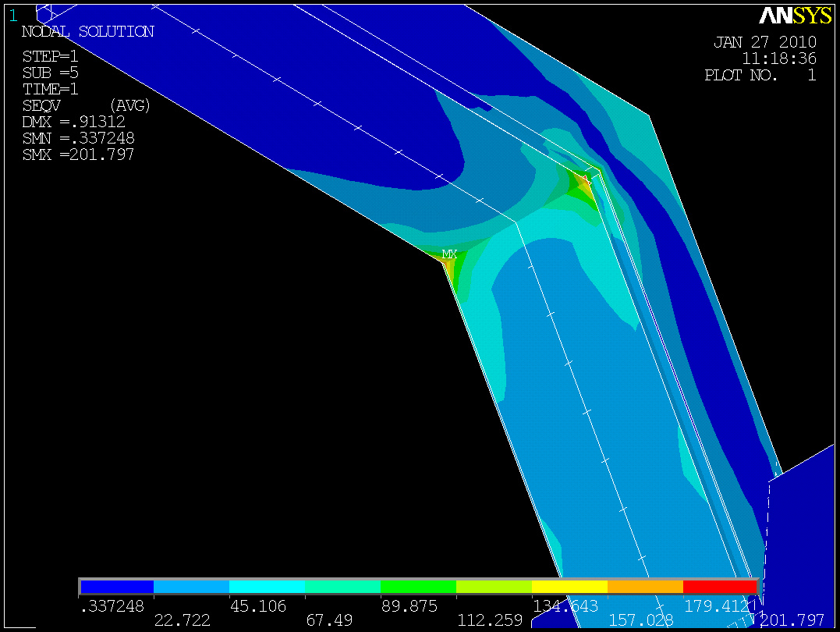
Task: Click the legend value 45.106
Action: [258, 606]
